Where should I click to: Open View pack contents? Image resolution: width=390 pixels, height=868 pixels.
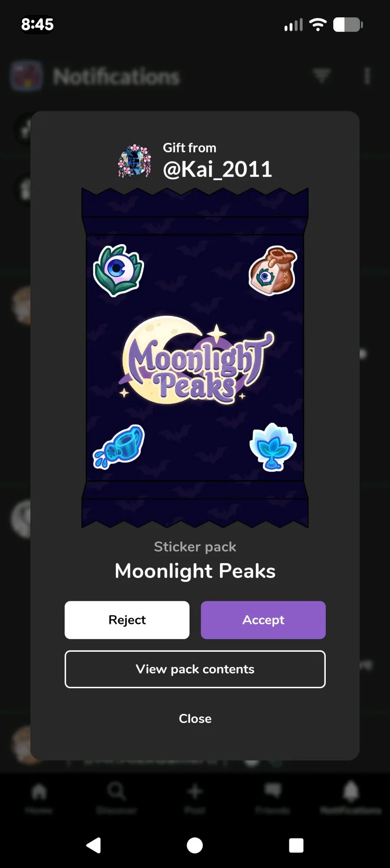point(195,669)
